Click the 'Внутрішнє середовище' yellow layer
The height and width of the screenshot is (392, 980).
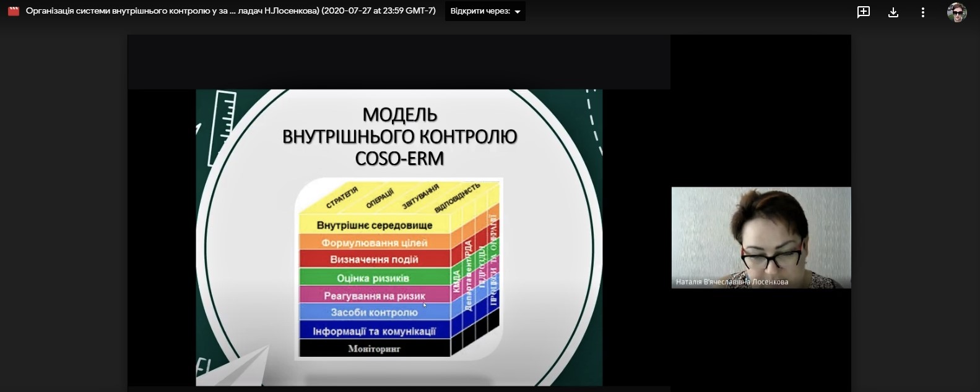(375, 225)
